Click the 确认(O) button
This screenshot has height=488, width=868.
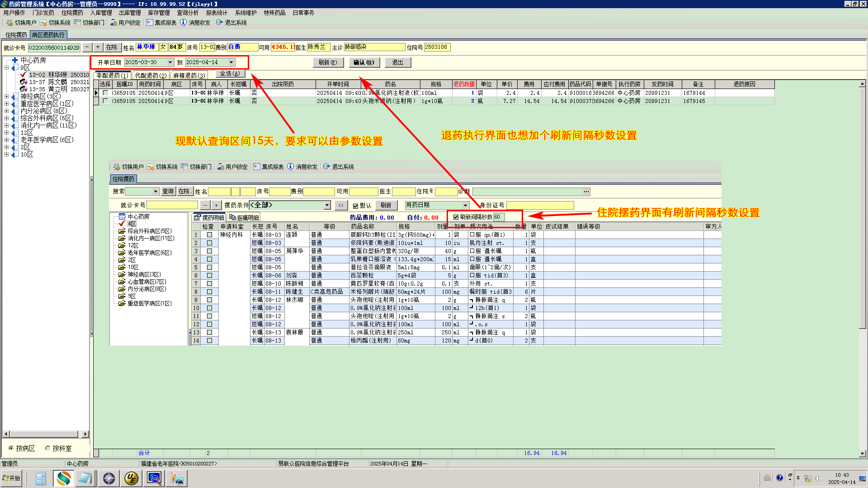364,62
